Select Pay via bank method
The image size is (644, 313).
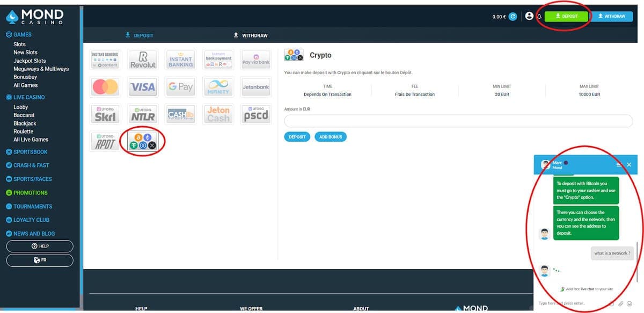tap(256, 60)
